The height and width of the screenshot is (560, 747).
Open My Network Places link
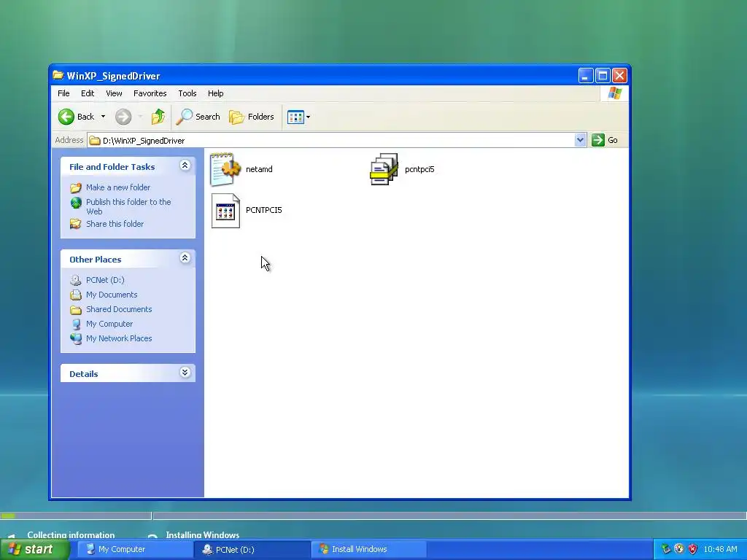click(x=119, y=338)
